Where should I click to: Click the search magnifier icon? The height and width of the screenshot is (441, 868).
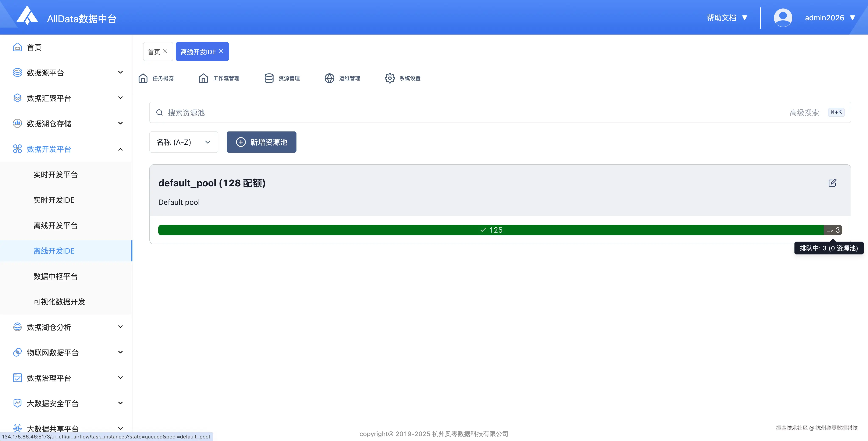tap(159, 112)
